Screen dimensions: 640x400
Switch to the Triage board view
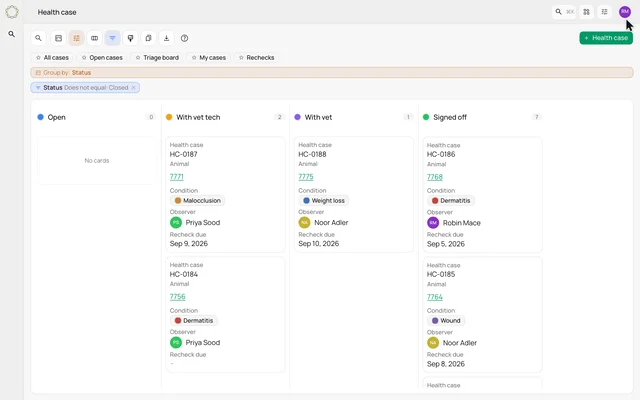click(x=157, y=58)
